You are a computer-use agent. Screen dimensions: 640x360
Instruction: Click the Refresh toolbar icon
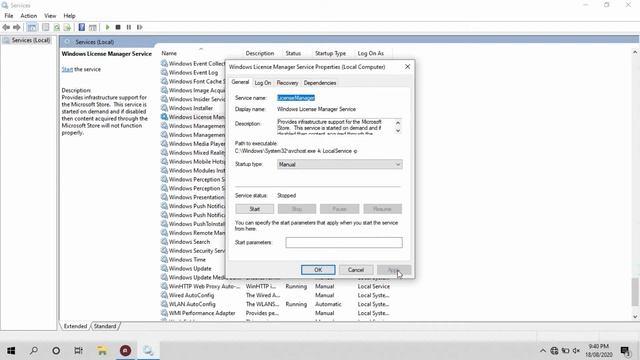tap(57, 27)
